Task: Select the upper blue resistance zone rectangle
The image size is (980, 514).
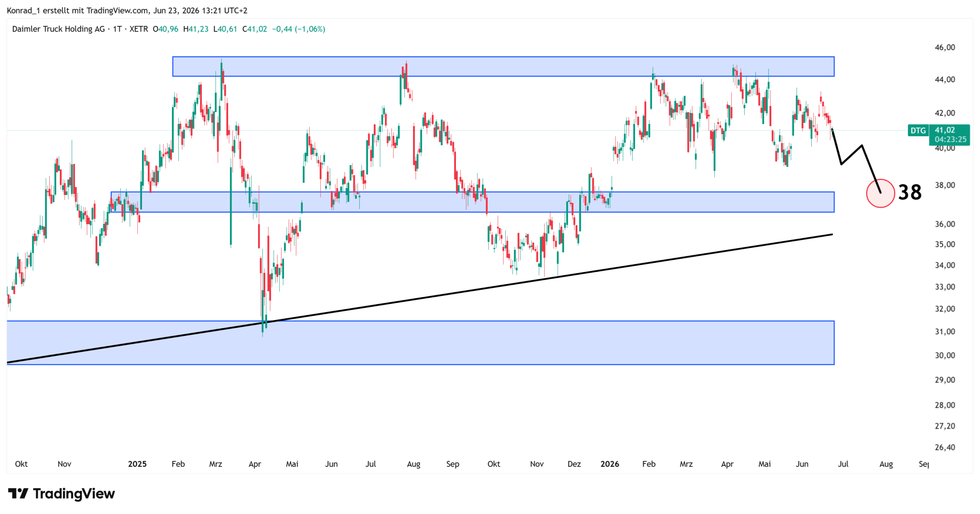Action: coord(503,67)
